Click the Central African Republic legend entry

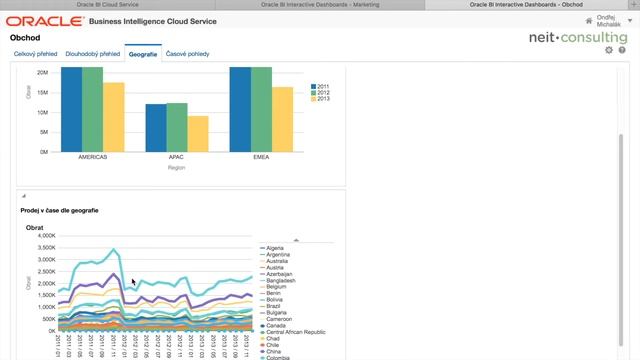(293, 332)
